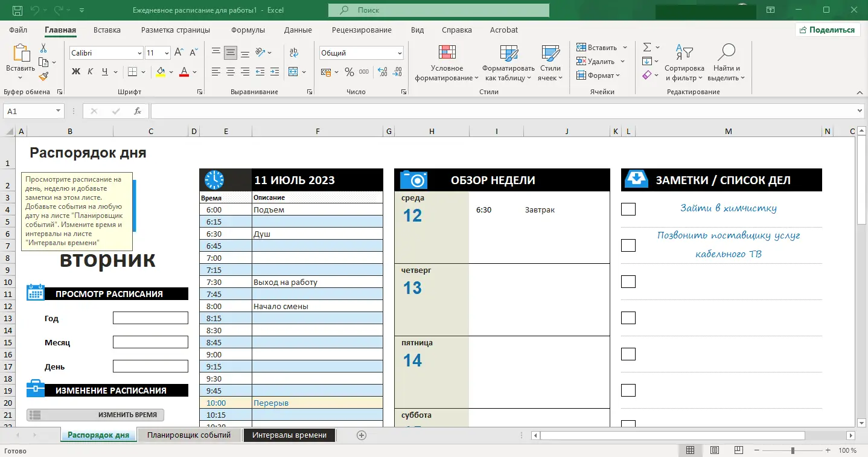Toggle italic formatting (К)
This screenshot has width=868, height=457.
tap(91, 72)
